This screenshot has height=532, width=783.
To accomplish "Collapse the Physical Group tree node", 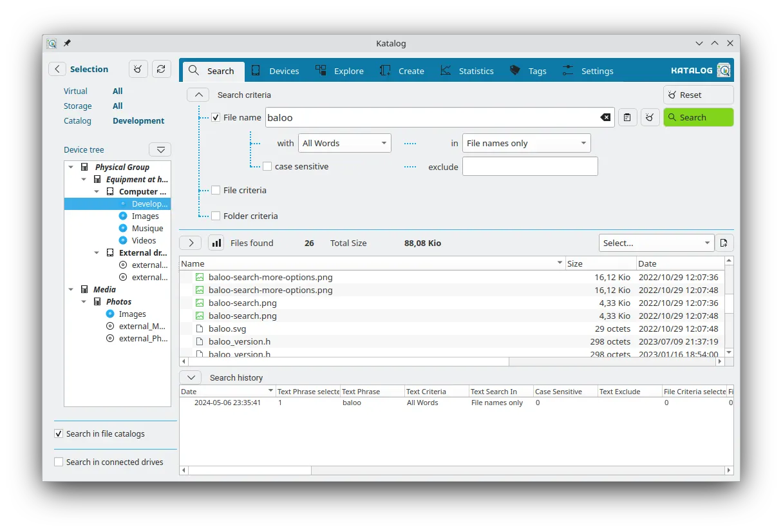I will 71,167.
